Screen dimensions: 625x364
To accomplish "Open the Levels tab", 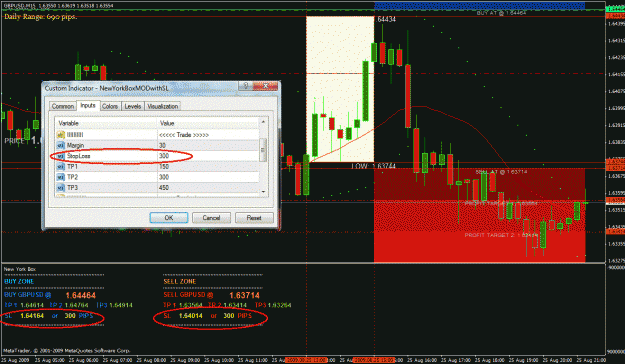I will tap(132, 106).
